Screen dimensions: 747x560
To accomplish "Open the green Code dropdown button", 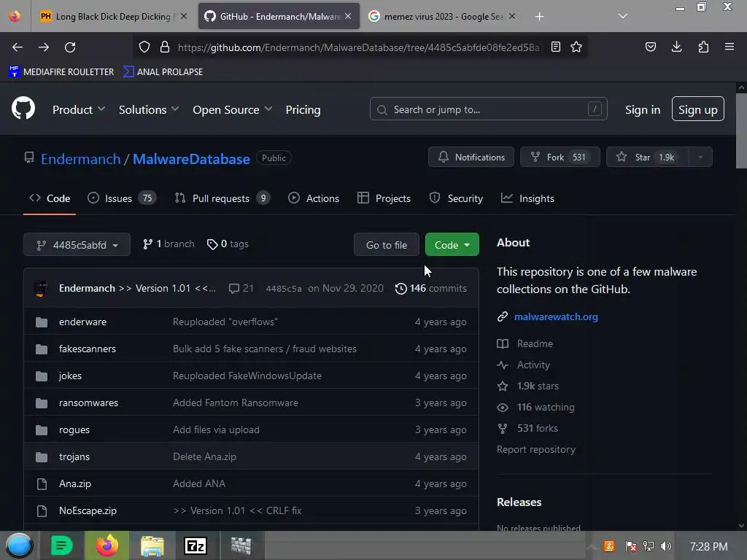I will (x=452, y=245).
